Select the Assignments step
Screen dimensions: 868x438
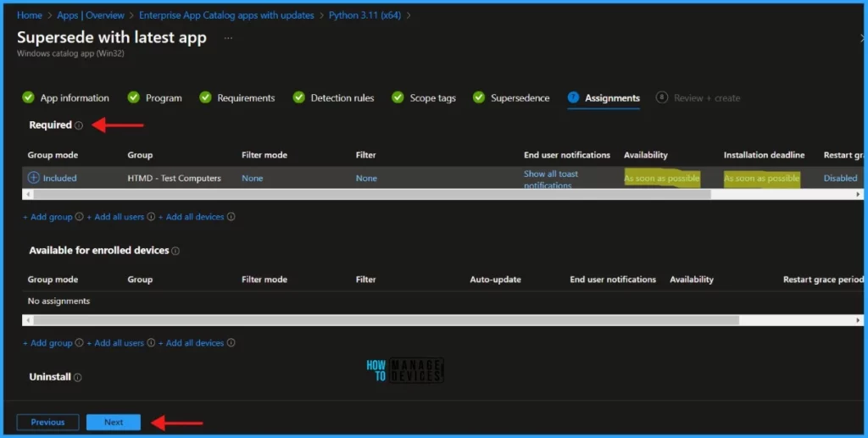click(612, 98)
